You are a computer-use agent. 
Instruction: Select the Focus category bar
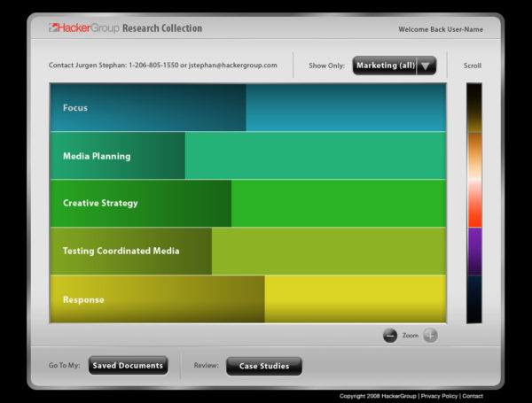pos(147,108)
